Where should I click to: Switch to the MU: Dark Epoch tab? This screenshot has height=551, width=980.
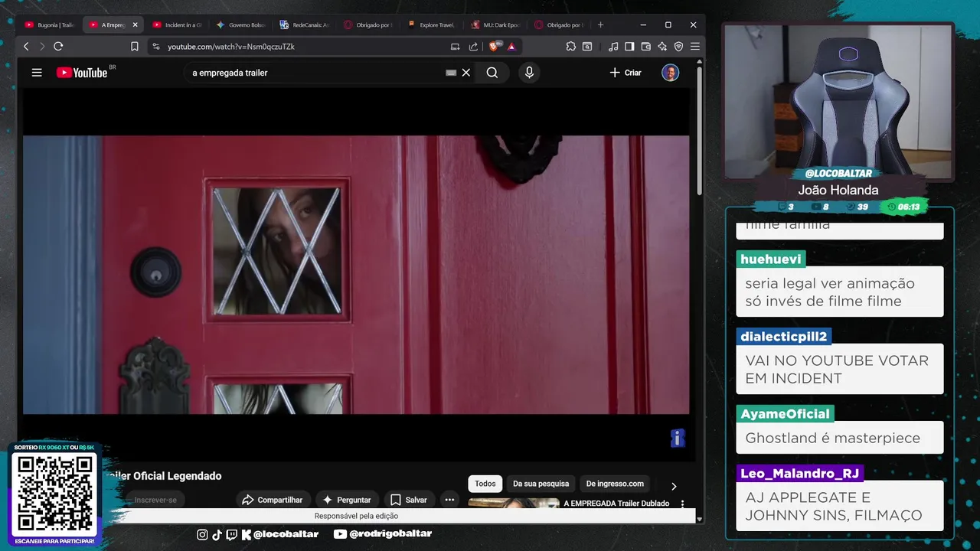pos(495,24)
